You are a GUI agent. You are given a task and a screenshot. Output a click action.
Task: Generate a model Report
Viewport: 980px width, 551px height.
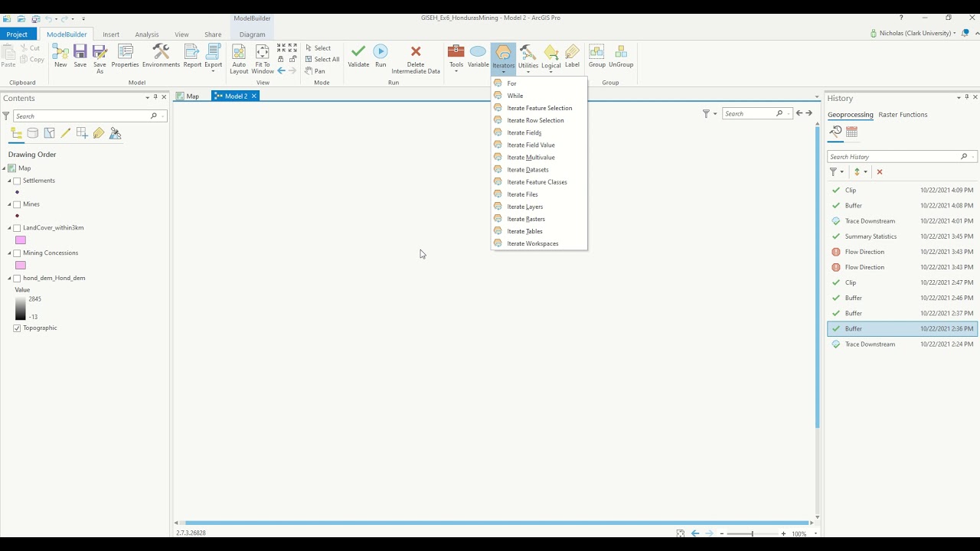(x=192, y=56)
